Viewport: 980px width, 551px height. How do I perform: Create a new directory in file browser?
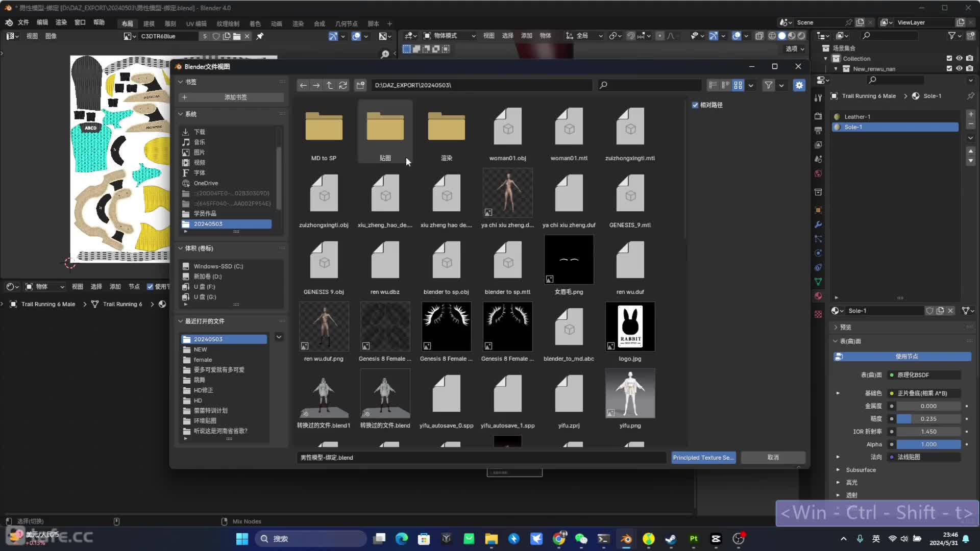(360, 85)
